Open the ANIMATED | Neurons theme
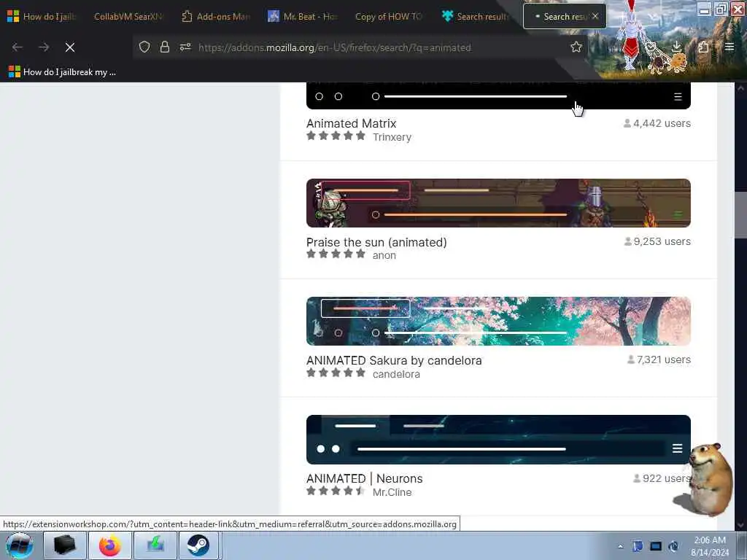747x560 pixels. click(x=365, y=478)
